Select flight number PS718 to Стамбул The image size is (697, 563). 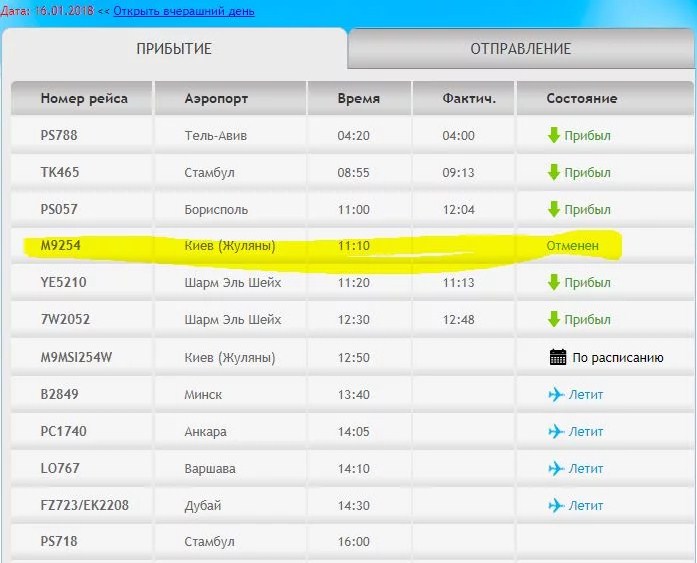(x=59, y=542)
